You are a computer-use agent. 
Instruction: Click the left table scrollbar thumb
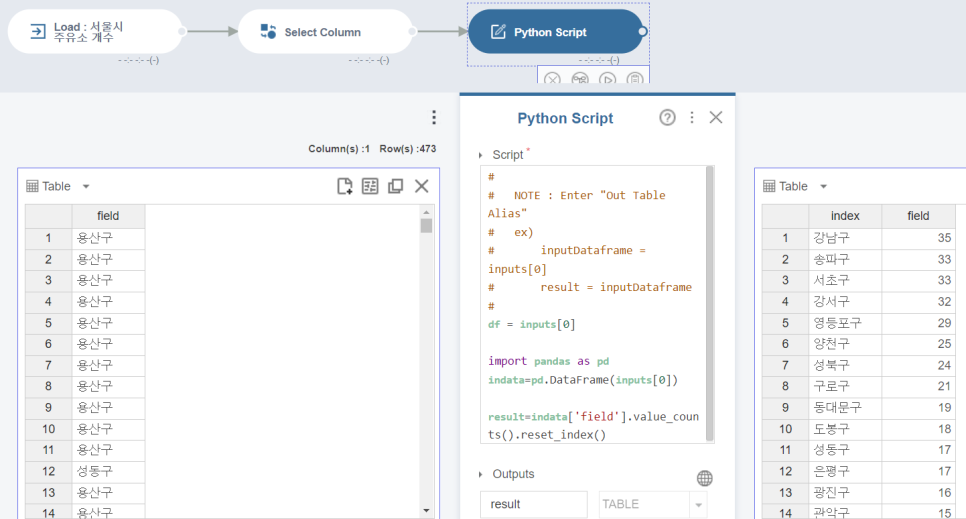coord(426,226)
